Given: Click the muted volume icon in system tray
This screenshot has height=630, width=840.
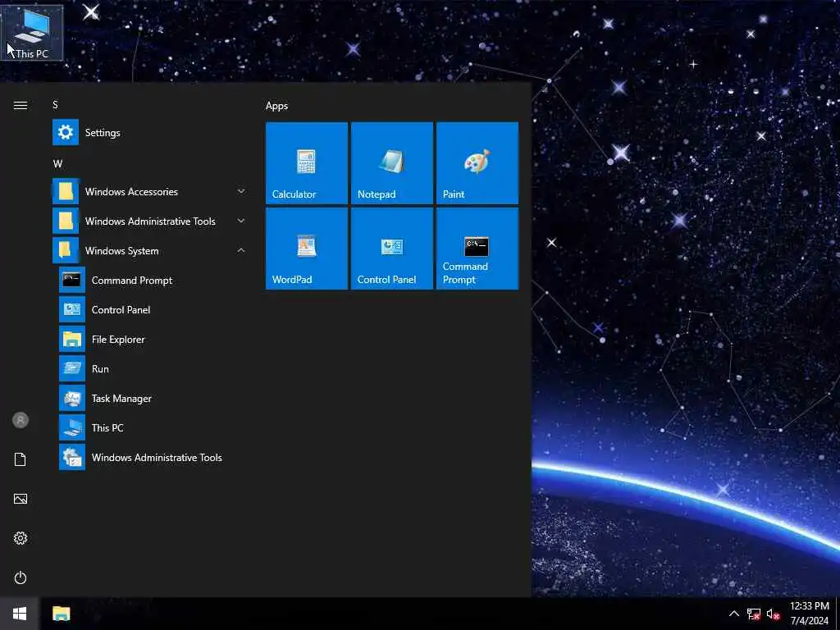Looking at the screenshot, I should coord(773,614).
